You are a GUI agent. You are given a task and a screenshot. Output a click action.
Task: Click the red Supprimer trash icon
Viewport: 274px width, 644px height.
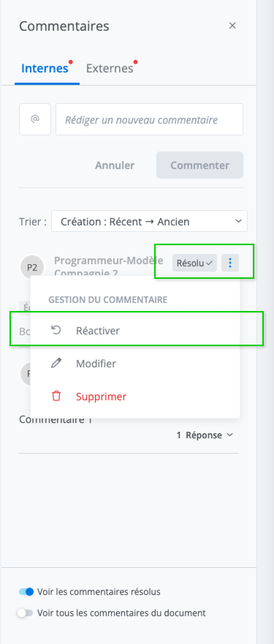click(x=56, y=396)
